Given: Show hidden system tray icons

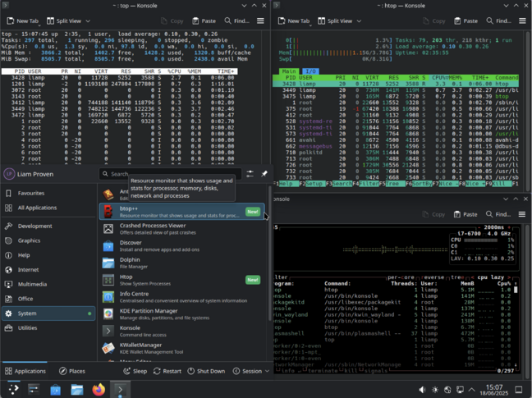Looking at the screenshot, I should [471, 390].
